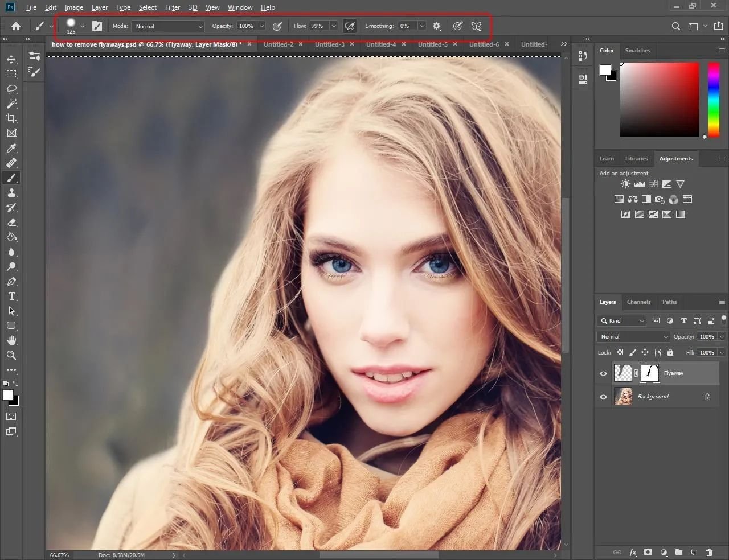Click the hue spectrum slider
Screen dimensions: 729x560
point(714,100)
